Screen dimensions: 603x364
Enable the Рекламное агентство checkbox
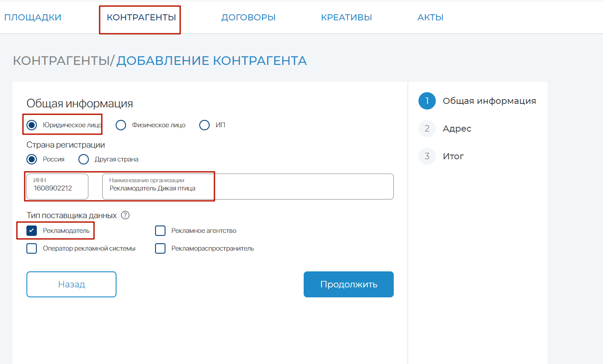pyautogui.click(x=160, y=231)
